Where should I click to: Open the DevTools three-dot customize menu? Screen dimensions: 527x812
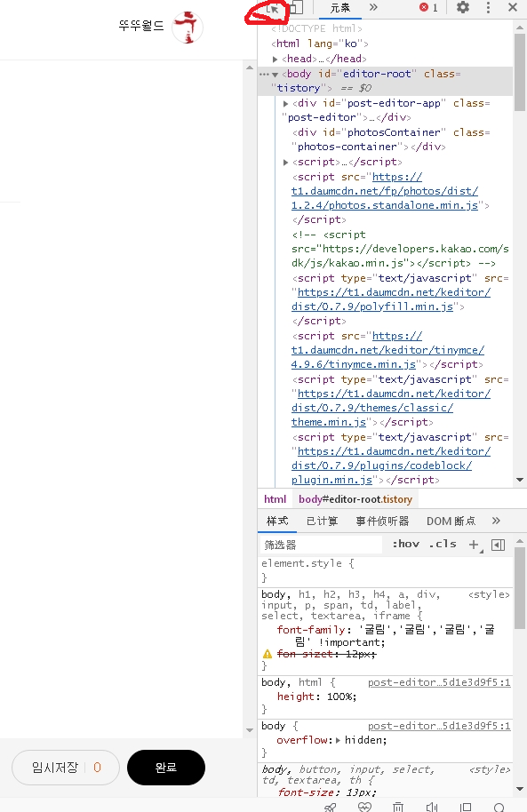click(488, 7)
